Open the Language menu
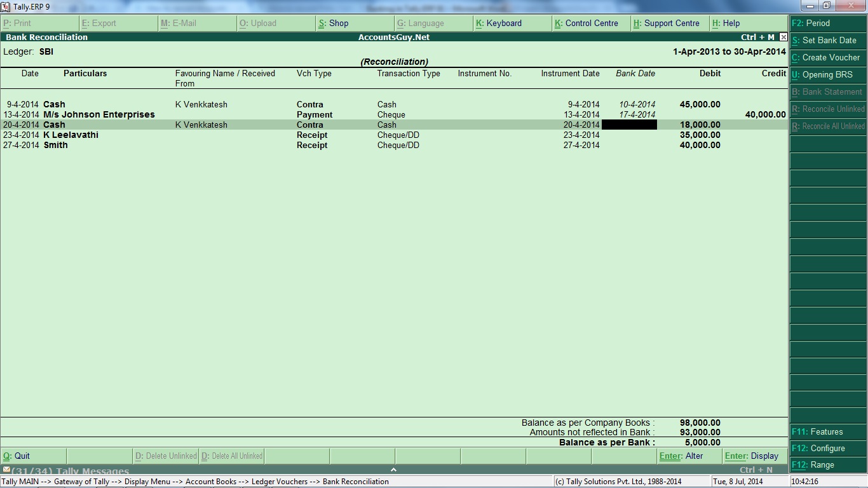This screenshot has height=488, width=868. pyautogui.click(x=433, y=24)
